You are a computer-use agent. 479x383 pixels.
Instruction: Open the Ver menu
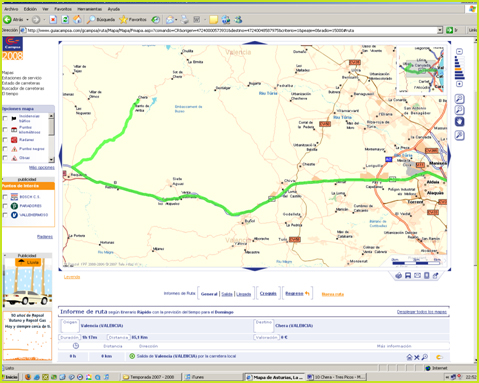46,9
